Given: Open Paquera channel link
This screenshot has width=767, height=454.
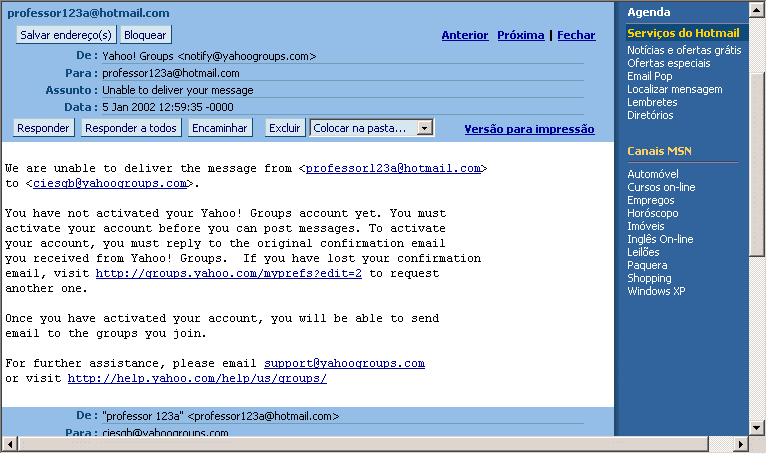Looking at the screenshot, I should 647,265.
